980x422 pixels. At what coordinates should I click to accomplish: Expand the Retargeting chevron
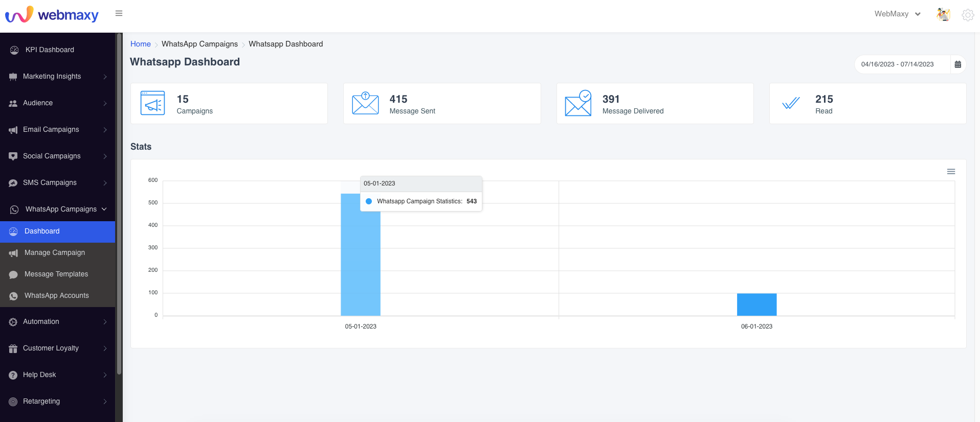click(105, 402)
